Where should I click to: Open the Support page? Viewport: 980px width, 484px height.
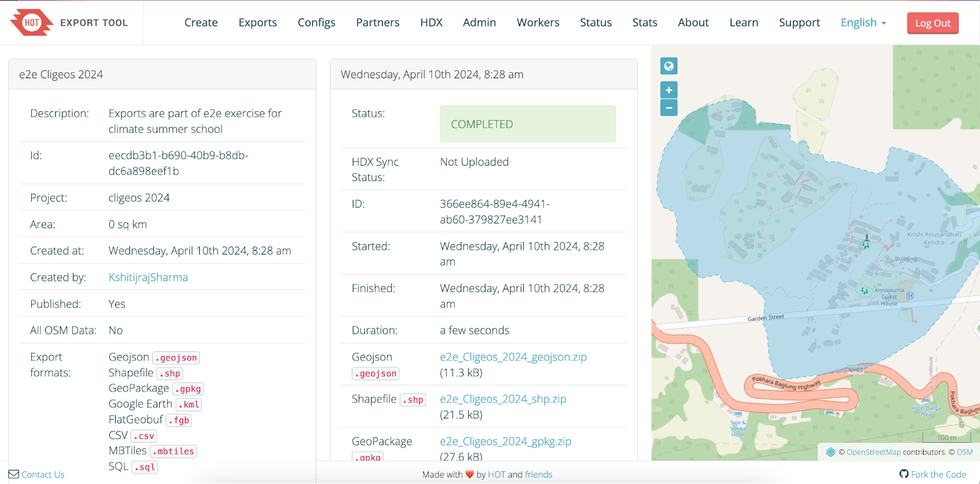799,23
